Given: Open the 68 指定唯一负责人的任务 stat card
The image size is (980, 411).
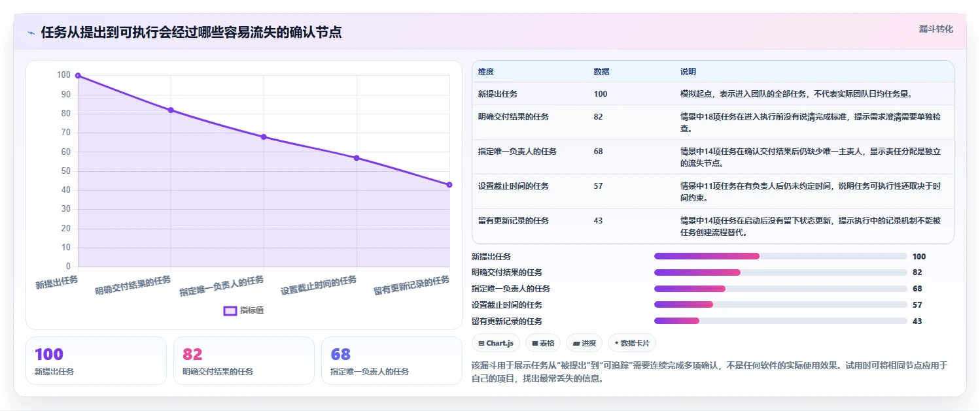Looking at the screenshot, I should [392, 361].
